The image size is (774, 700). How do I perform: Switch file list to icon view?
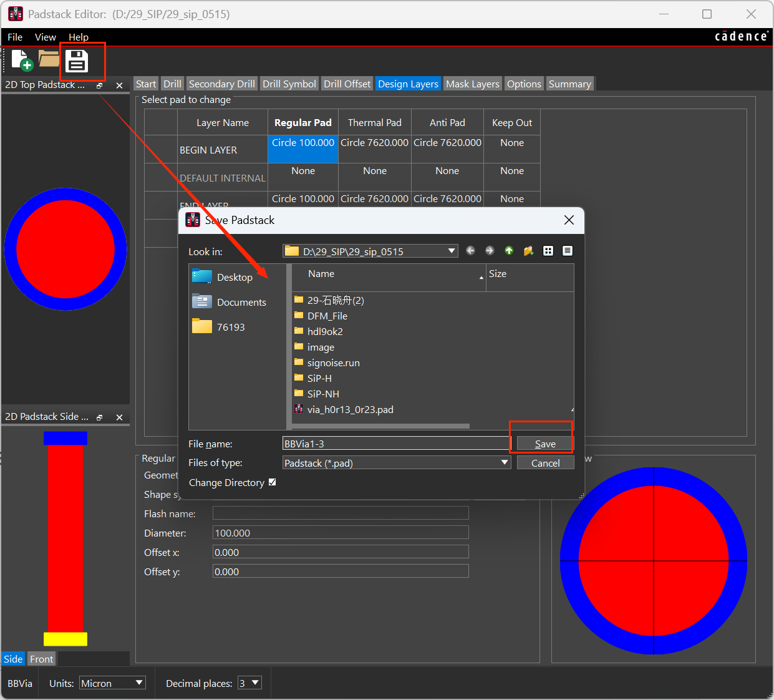click(548, 251)
